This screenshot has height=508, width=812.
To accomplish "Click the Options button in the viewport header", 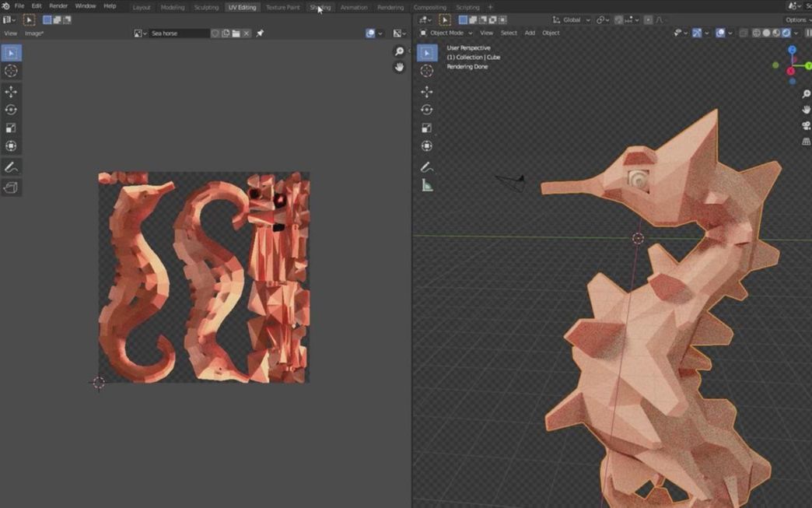I will 796,19.
